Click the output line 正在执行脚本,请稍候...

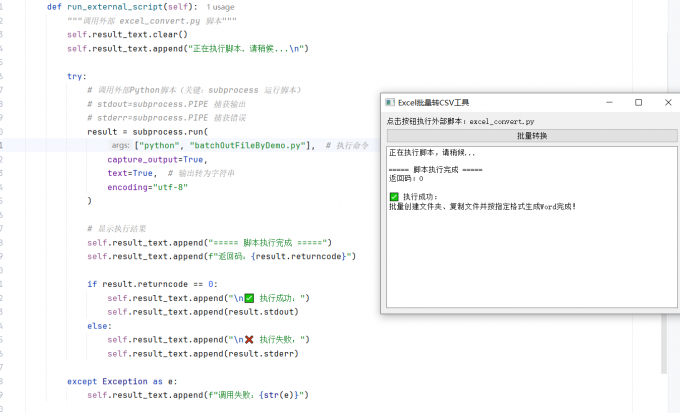pyautogui.click(x=432, y=153)
